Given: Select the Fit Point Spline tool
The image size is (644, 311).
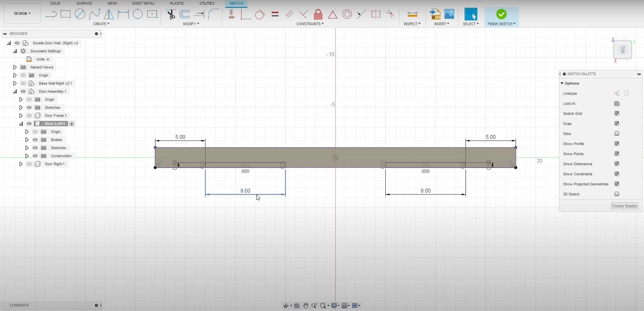Looking at the screenshot, I should tap(94, 14).
